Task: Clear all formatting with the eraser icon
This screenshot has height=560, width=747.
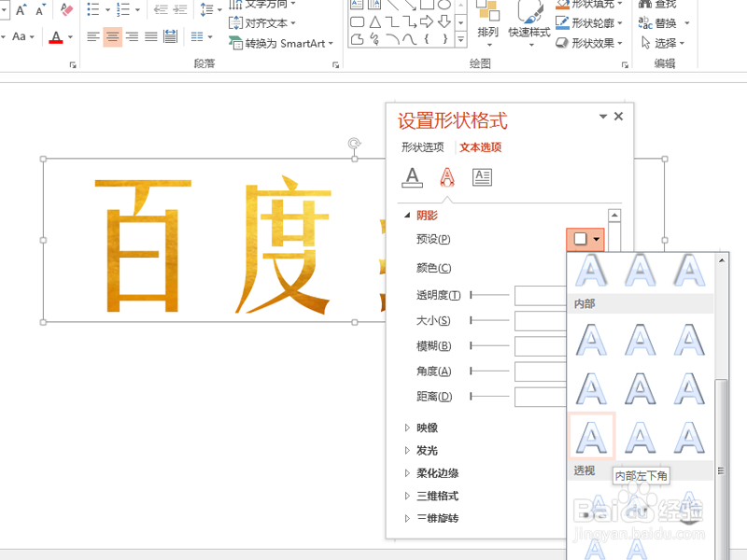Action: click(x=66, y=9)
